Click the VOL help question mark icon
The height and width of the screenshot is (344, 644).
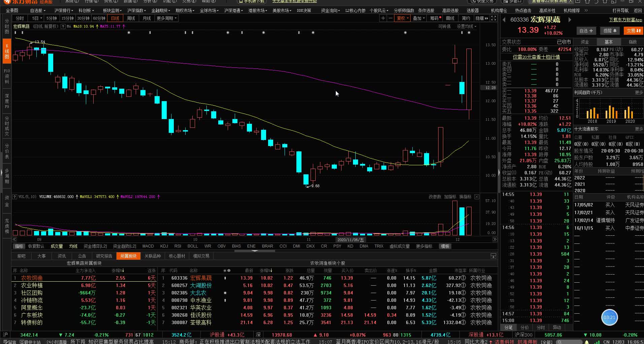(14, 197)
